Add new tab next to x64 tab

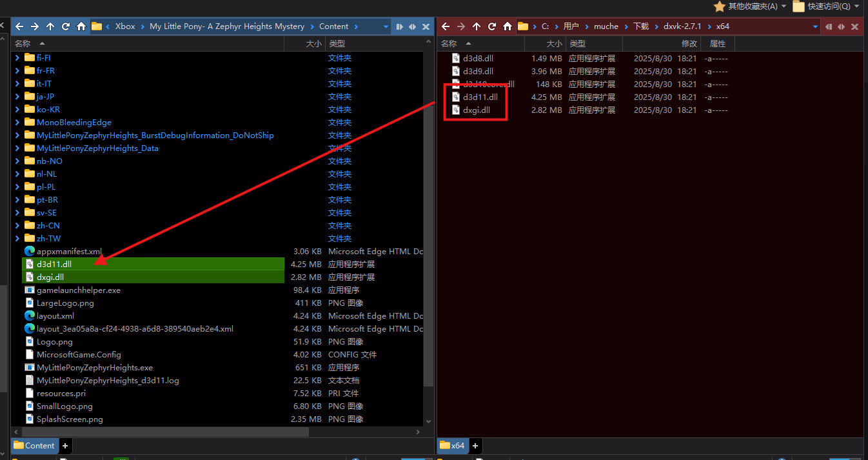(475, 445)
